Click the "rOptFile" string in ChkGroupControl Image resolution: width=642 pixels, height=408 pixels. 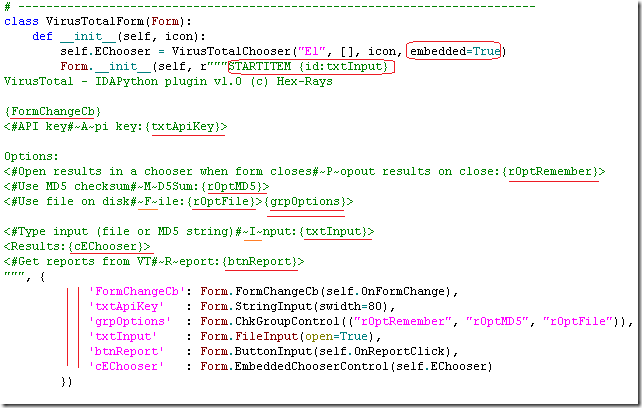[580, 321]
